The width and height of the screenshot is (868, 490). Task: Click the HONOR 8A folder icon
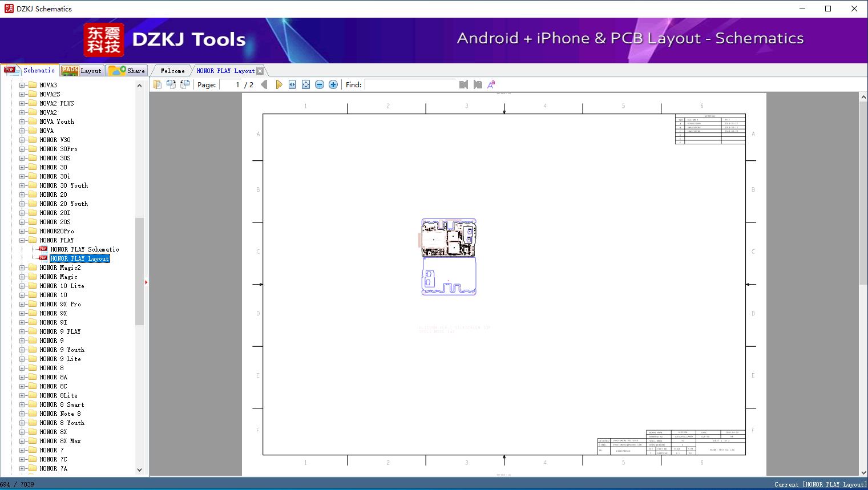(32, 377)
